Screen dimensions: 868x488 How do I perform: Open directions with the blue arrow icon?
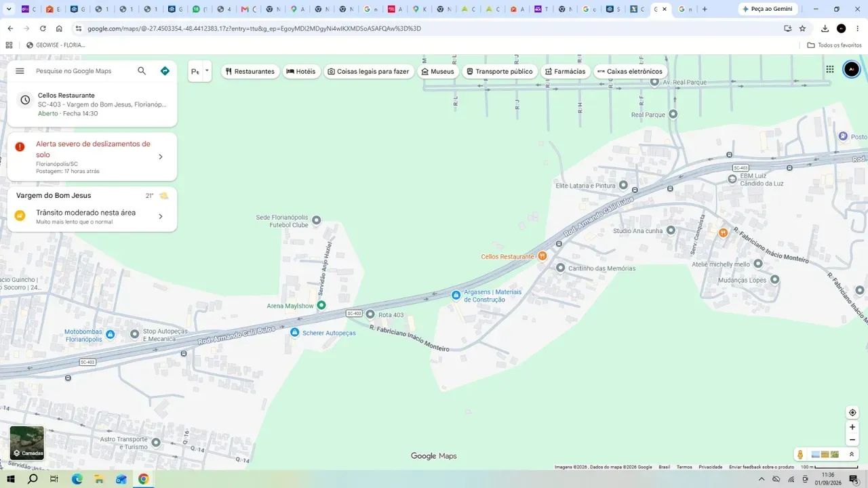[165, 71]
